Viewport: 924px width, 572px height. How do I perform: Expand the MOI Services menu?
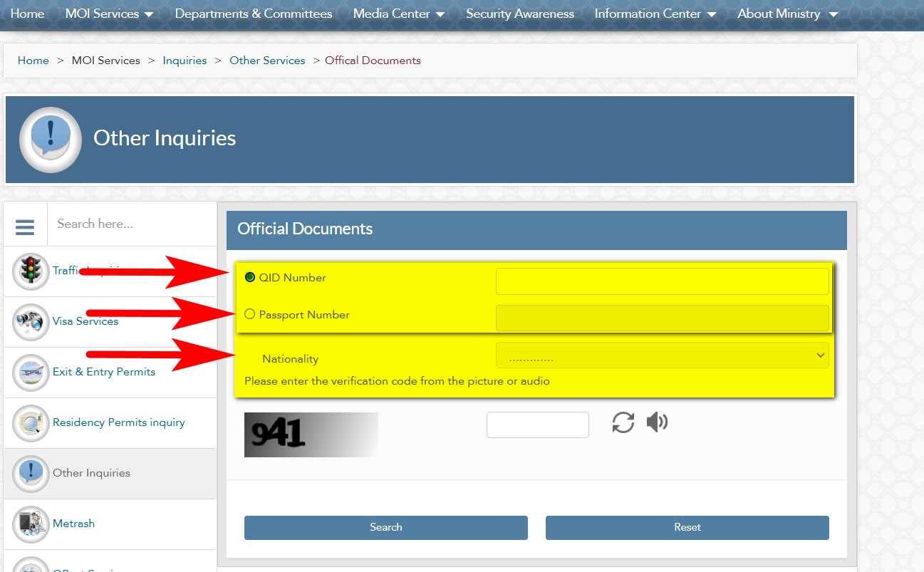click(109, 14)
